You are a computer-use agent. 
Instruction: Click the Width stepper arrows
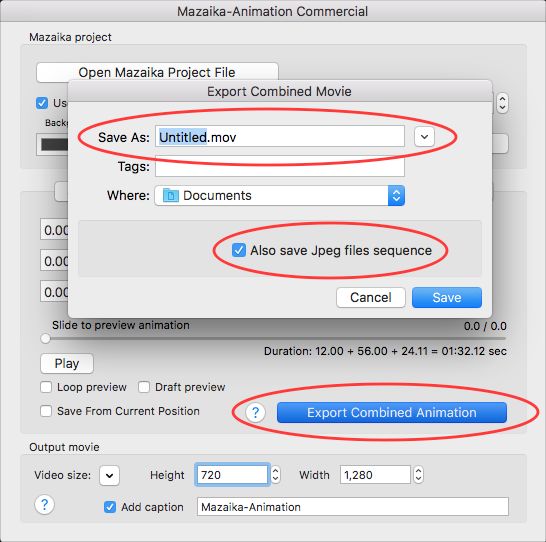418,474
